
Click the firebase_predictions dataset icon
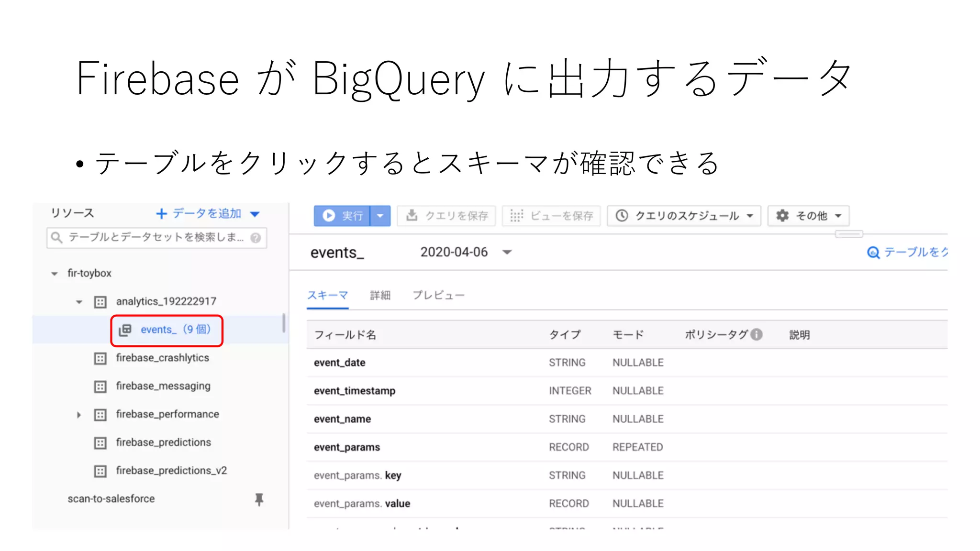[x=100, y=443]
